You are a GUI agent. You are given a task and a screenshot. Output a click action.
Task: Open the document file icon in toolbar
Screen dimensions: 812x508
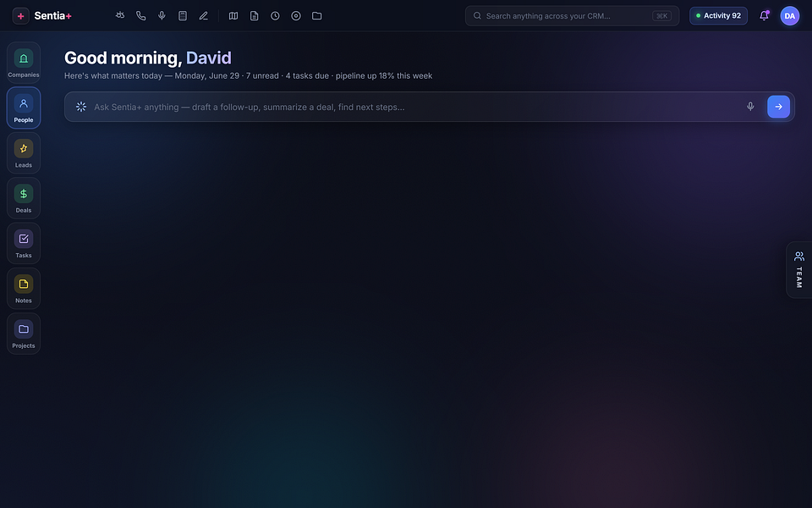click(255, 15)
